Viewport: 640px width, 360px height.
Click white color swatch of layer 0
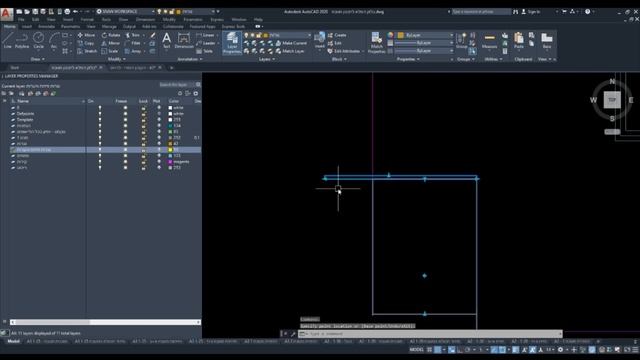pos(171,108)
